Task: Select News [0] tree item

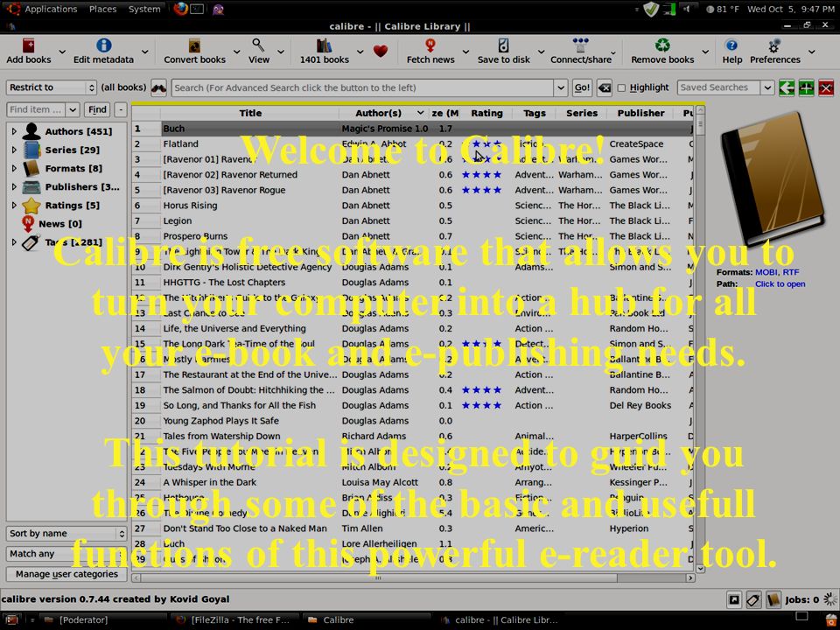Action: pos(60,224)
